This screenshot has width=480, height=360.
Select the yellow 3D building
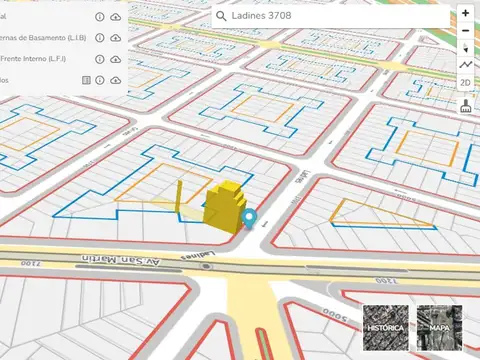click(x=225, y=207)
